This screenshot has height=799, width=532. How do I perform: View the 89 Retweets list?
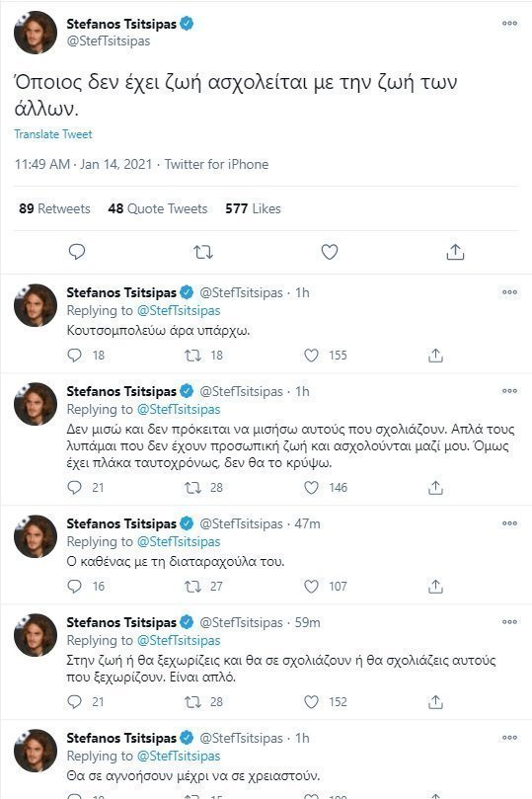54,208
